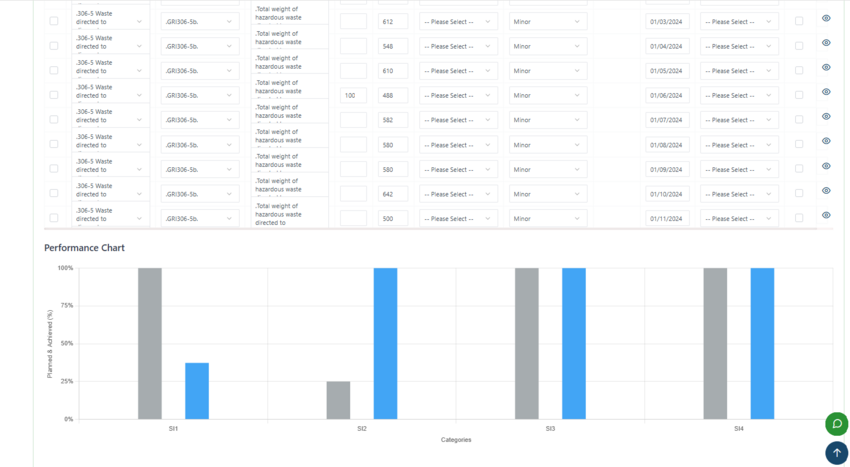Tick the leftmost checkbox of the 01/04/2024 row

coord(54,46)
